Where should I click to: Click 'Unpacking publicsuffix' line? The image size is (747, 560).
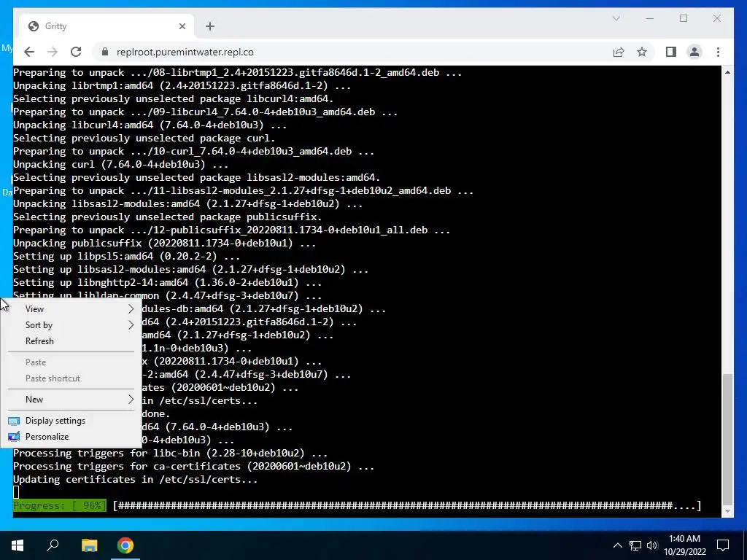coord(164,244)
